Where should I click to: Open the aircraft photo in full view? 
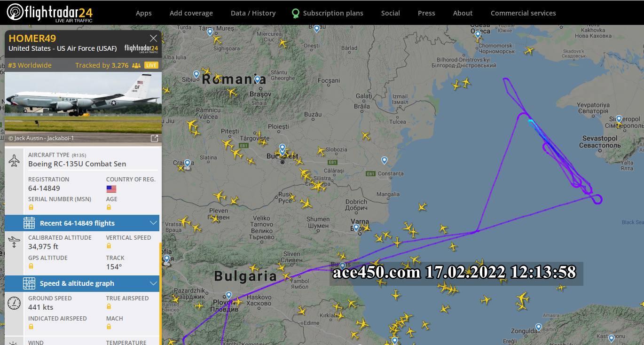(154, 138)
